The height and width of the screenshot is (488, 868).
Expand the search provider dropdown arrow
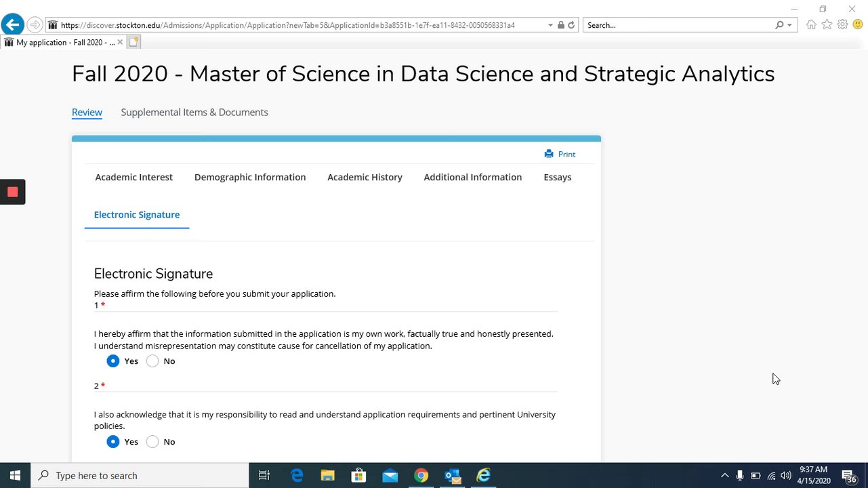click(x=789, y=25)
